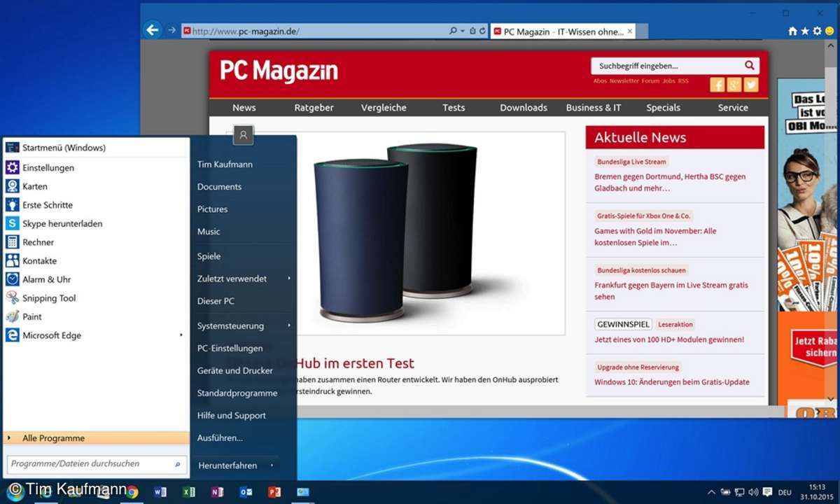The width and height of the screenshot is (840, 504).
Task: Open the Ratgeber navigation menu
Action: [314, 107]
